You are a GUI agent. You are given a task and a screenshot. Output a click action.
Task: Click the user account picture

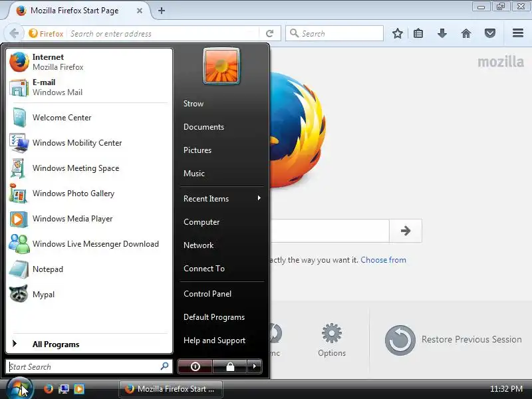point(221,66)
